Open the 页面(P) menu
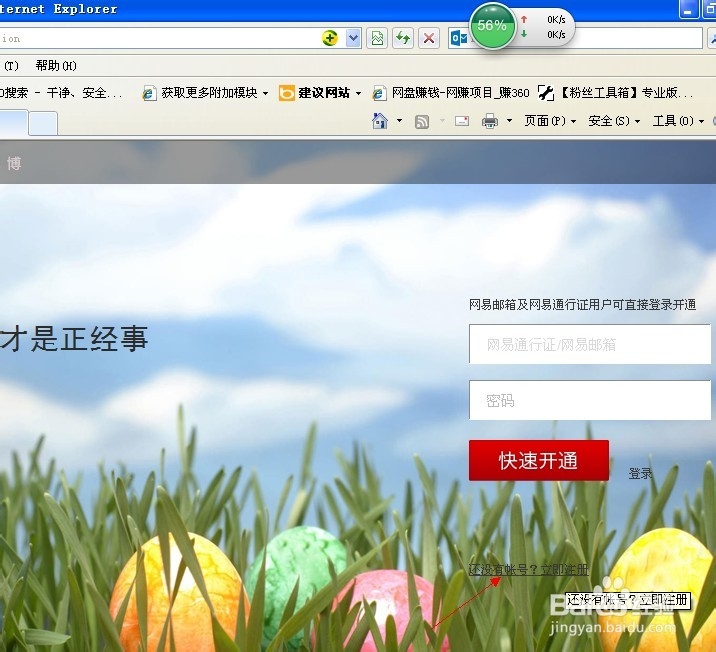 550,121
